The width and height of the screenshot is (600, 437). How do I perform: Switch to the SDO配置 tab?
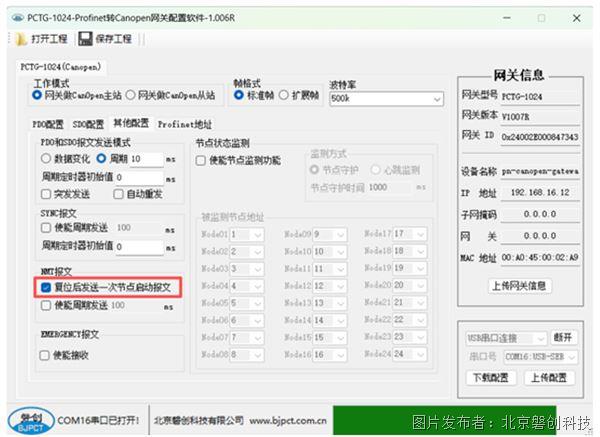(88, 124)
